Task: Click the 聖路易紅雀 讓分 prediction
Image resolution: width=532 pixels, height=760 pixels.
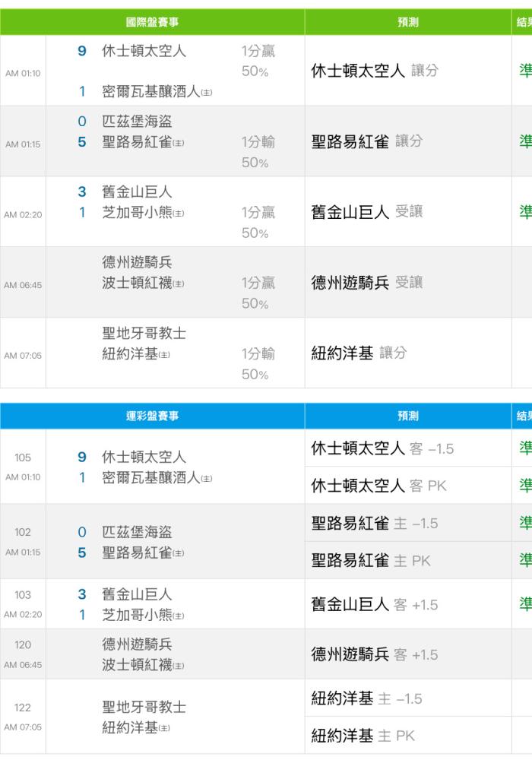Action: point(367,141)
